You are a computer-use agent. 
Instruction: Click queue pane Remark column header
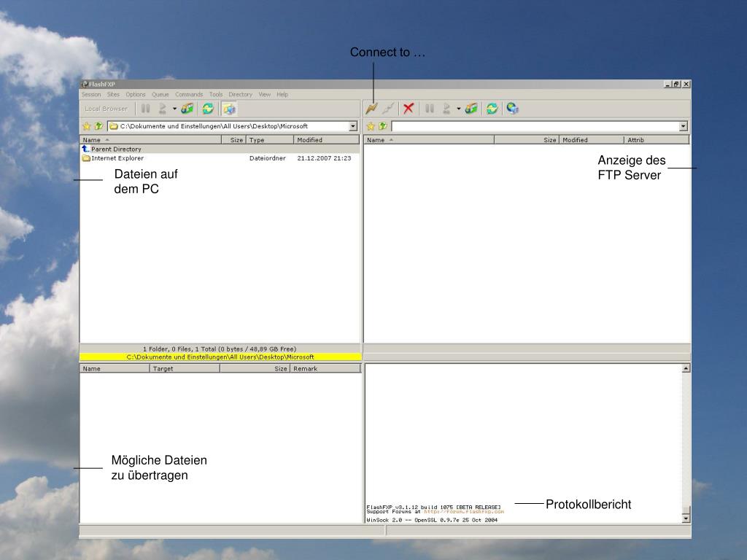point(325,368)
